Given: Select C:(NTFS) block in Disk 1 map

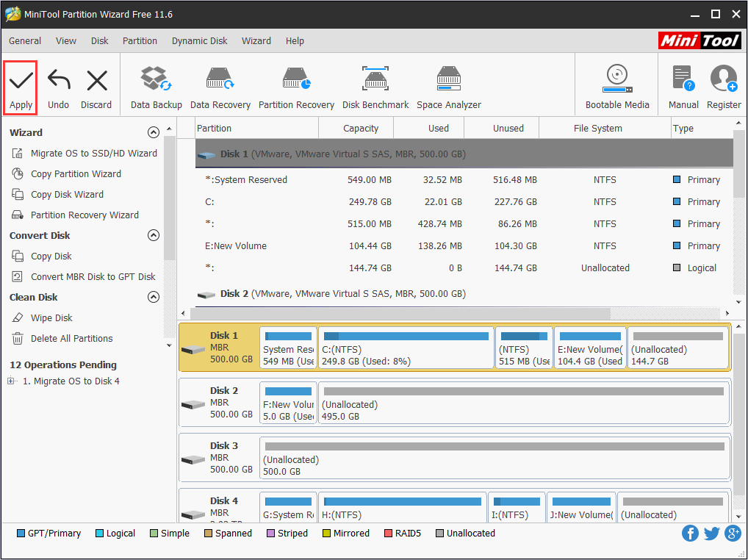Looking at the screenshot, I should pos(406,348).
